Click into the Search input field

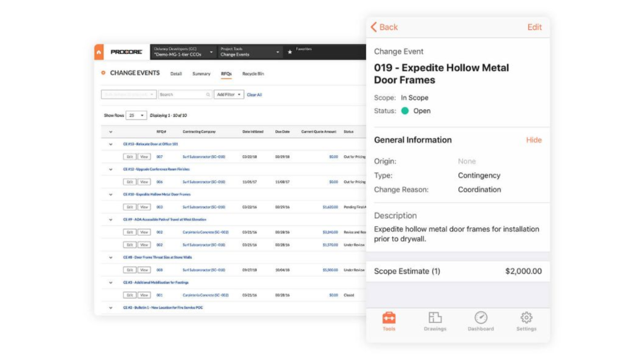(185, 95)
